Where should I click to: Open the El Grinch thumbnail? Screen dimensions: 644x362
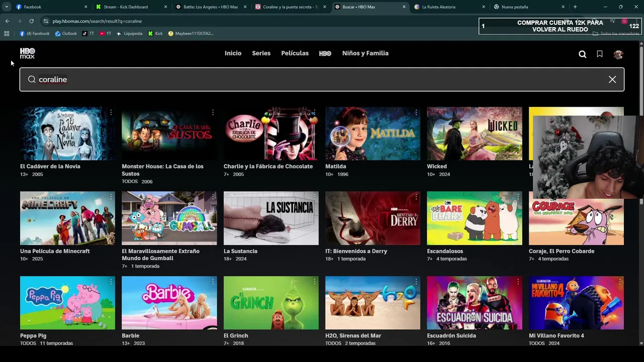click(x=271, y=303)
